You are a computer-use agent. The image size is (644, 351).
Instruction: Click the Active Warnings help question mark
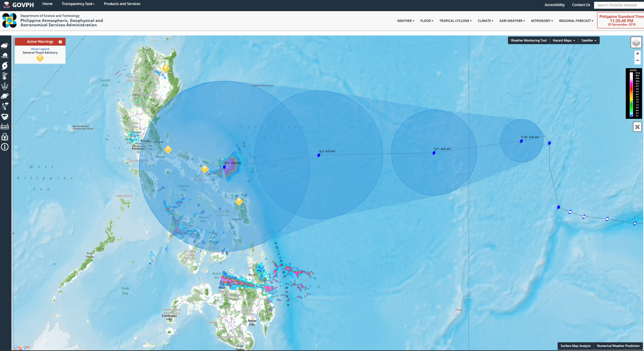click(x=60, y=42)
